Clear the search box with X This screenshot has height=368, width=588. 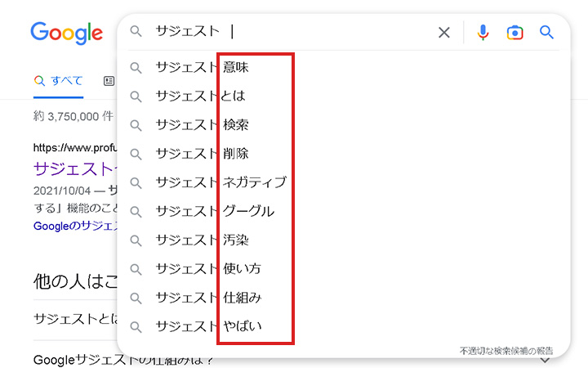(x=444, y=33)
